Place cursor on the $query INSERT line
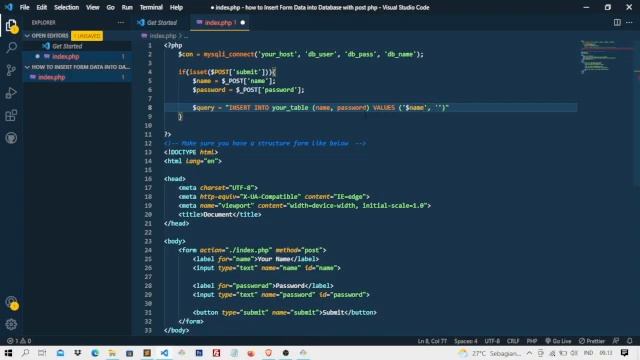 (320, 108)
